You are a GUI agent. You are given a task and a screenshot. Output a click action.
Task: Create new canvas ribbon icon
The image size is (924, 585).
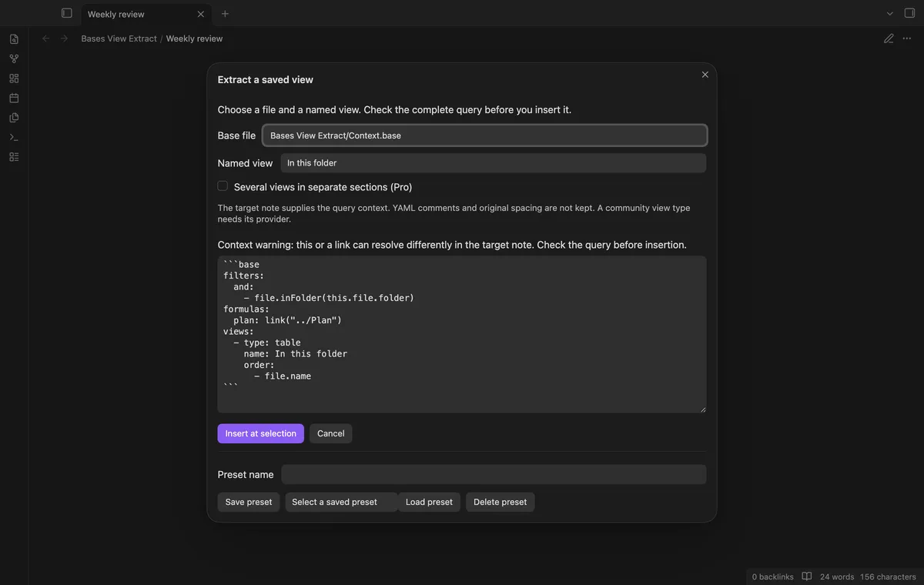pyautogui.click(x=14, y=79)
